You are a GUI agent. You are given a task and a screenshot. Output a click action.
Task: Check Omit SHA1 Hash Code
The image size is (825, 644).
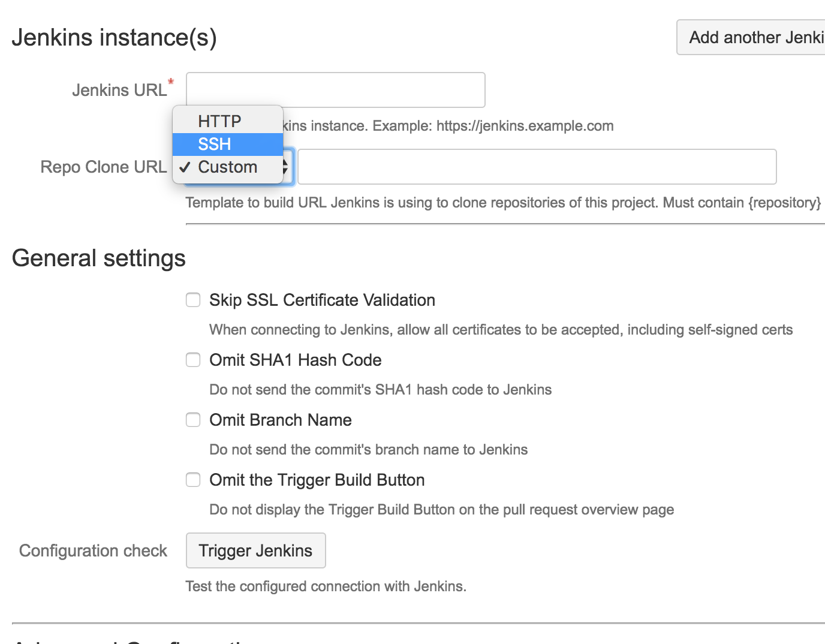click(x=192, y=360)
